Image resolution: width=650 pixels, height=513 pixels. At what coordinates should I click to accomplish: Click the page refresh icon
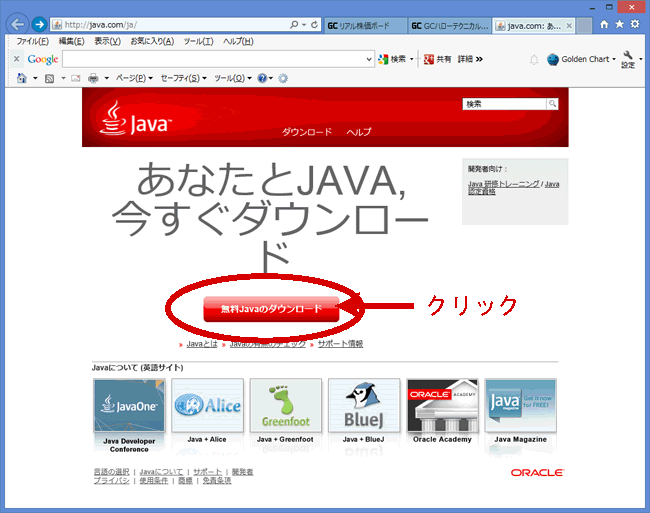pyautogui.click(x=315, y=24)
